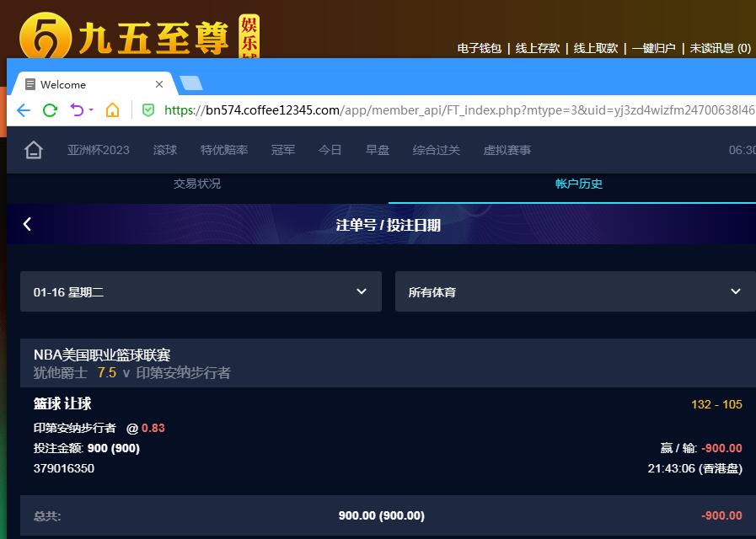This screenshot has width=756, height=539.
Task: Open 特优赔率 menu item
Action: click(x=224, y=150)
